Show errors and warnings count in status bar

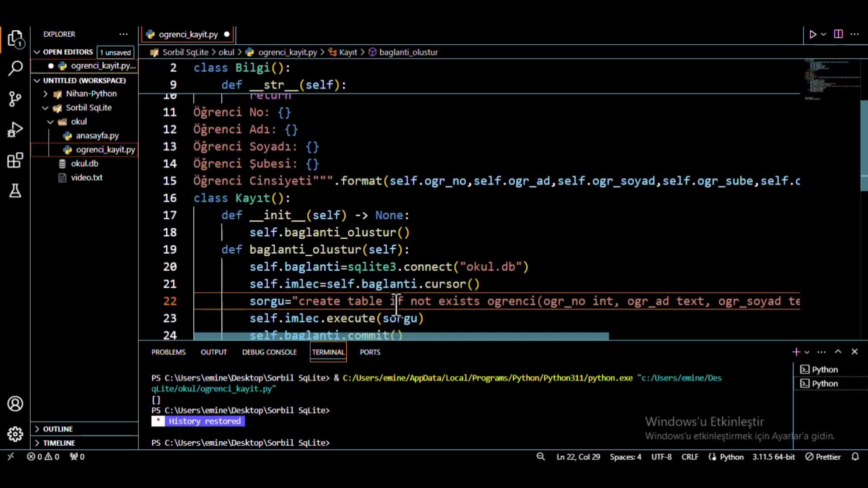tap(43, 457)
